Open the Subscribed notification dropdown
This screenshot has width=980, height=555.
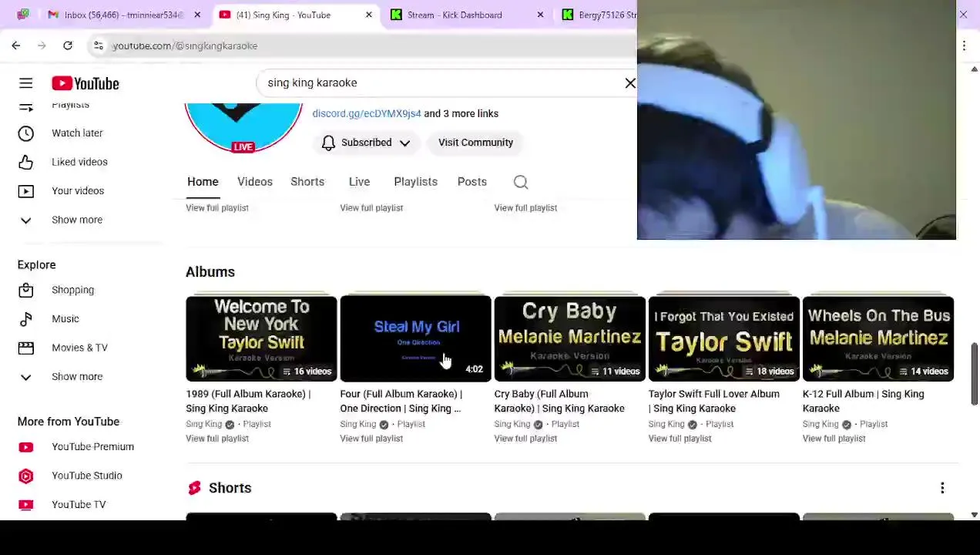click(x=366, y=143)
